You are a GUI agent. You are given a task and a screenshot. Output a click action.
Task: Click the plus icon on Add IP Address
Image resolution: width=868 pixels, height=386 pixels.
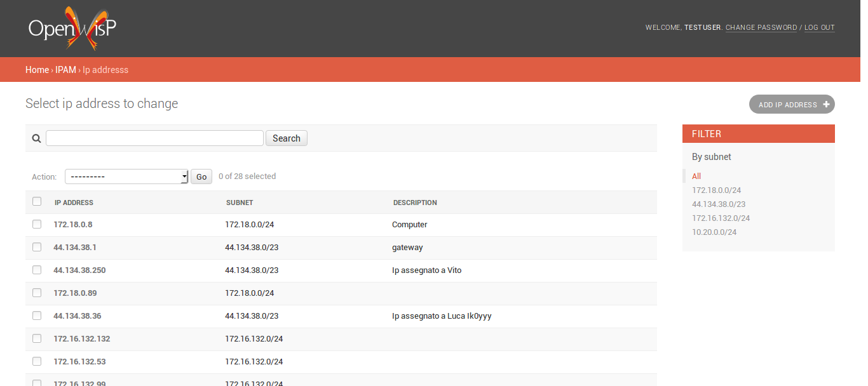pyautogui.click(x=826, y=104)
